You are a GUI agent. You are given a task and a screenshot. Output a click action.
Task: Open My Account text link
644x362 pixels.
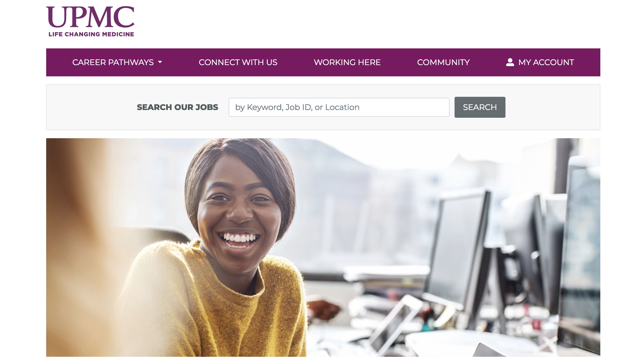pos(546,62)
